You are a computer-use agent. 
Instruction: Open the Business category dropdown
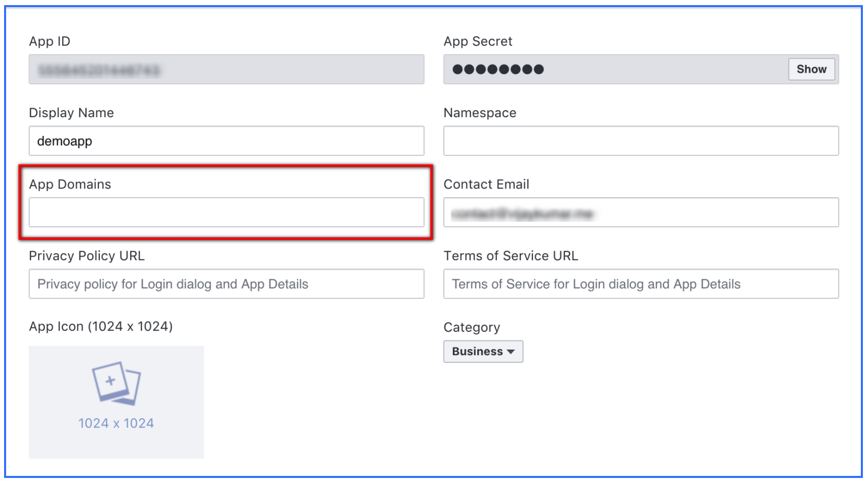(482, 352)
